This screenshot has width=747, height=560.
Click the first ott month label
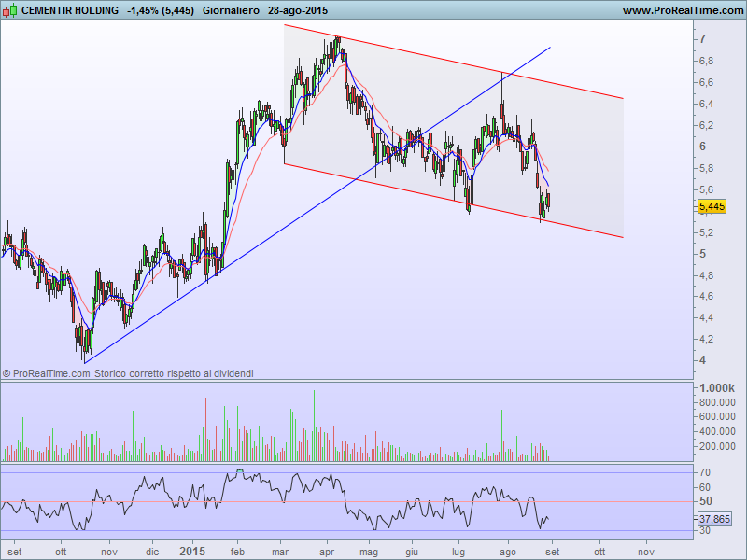pyautogui.click(x=61, y=552)
